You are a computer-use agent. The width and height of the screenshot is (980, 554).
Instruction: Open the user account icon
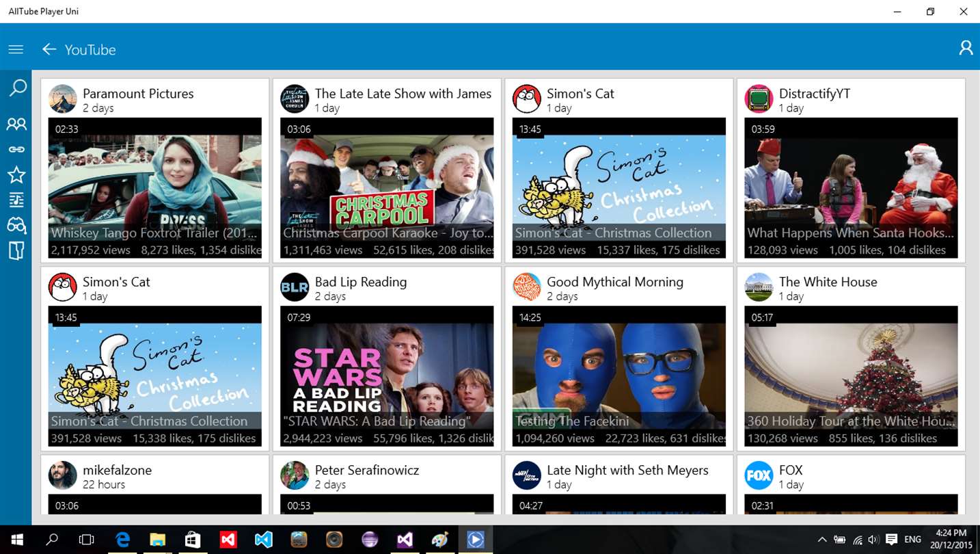click(966, 48)
